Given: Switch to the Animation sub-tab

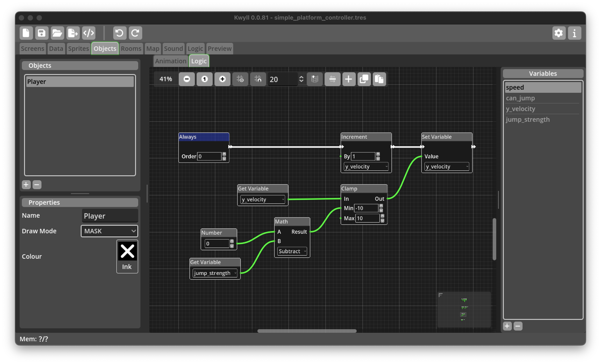Looking at the screenshot, I should pos(171,61).
